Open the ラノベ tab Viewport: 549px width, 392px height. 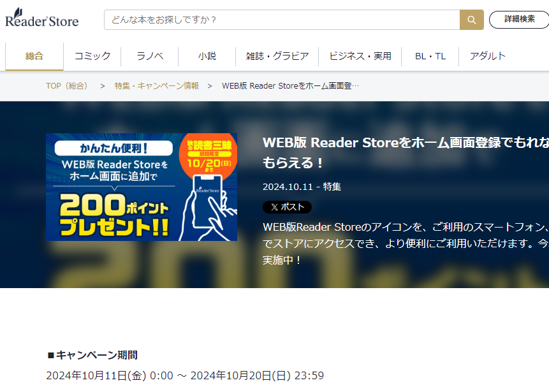[x=150, y=56]
